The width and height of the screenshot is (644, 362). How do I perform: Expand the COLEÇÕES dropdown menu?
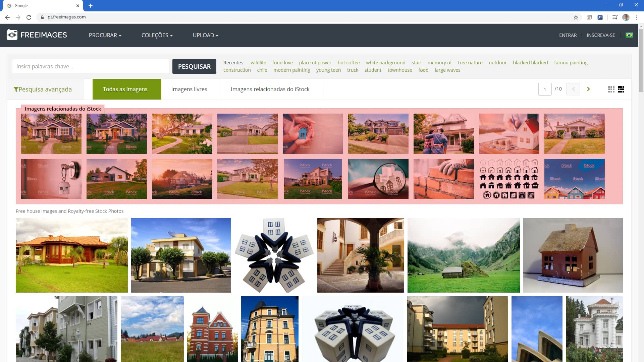pyautogui.click(x=157, y=35)
